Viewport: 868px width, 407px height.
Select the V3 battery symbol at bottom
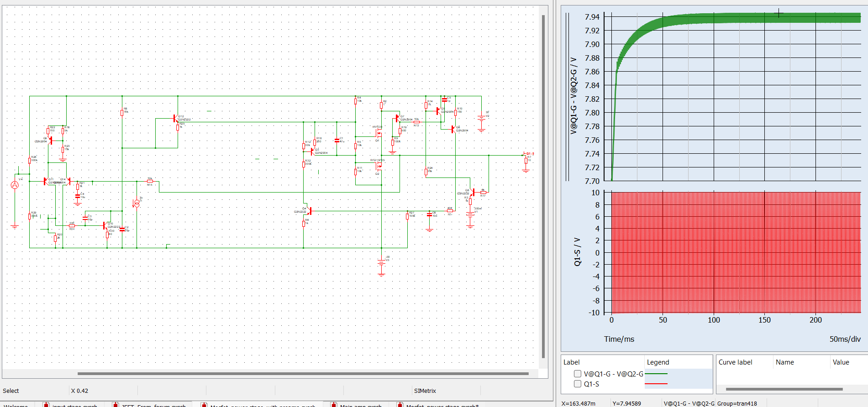click(x=381, y=262)
